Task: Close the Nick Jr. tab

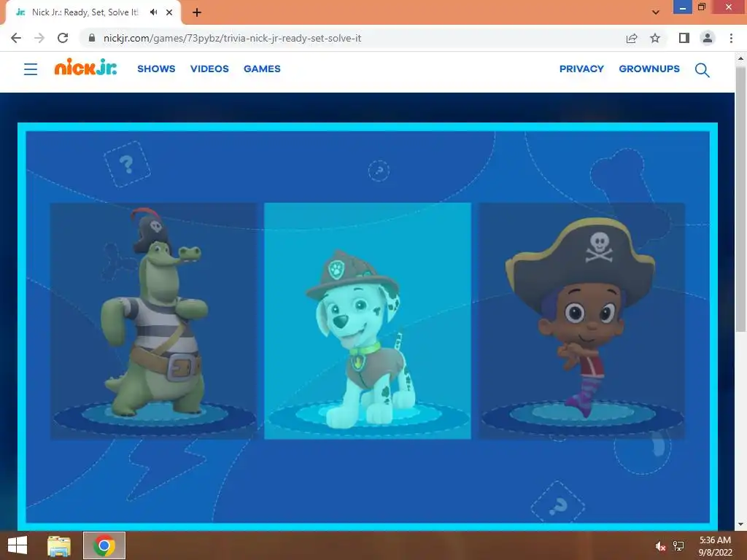Action: click(x=169, y=12)
